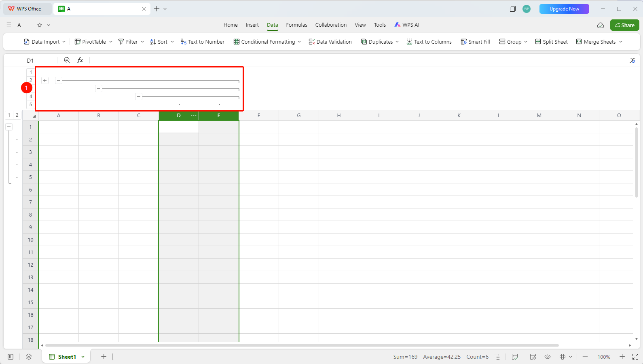Click the fx insert function icon
The image size is (643, 364).
tap(80, 60)
